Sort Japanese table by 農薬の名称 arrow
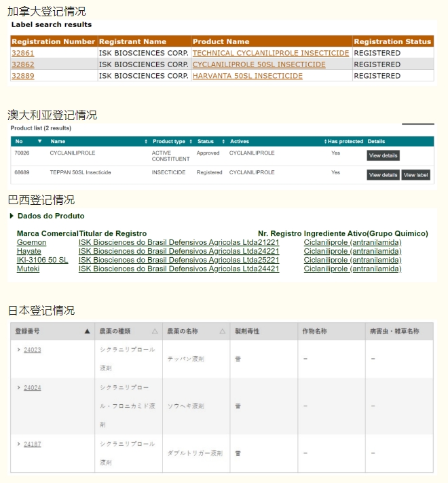 tap(223, 331)
